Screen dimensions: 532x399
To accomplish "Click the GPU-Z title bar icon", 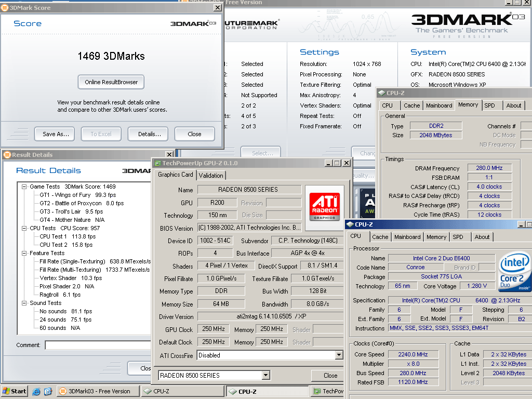I will pos(157,163).
